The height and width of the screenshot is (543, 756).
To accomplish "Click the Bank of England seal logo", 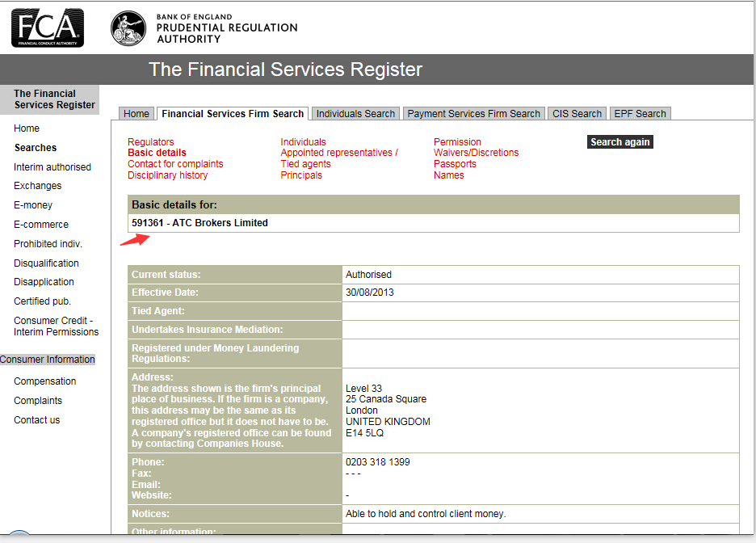I will pyautogui.click(x=128, y=28).
